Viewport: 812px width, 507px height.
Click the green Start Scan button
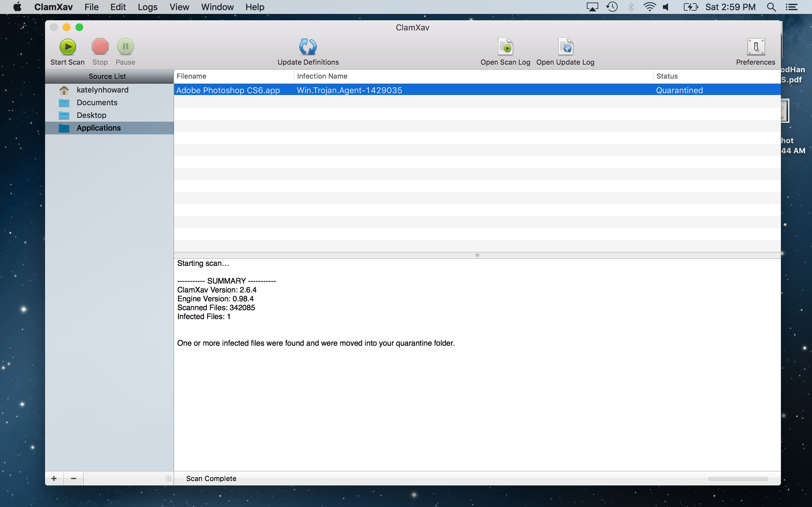(x=68, y=47)
